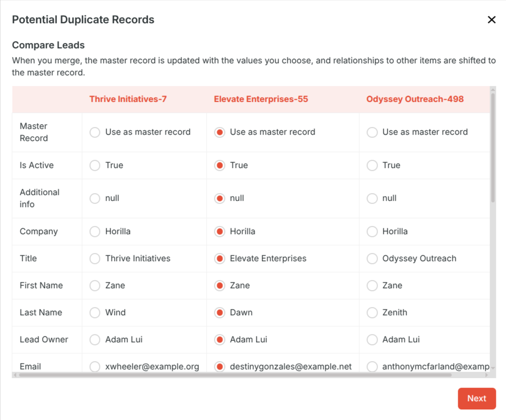Use Odyssey Outreach-498 as master record

point(372,132)
